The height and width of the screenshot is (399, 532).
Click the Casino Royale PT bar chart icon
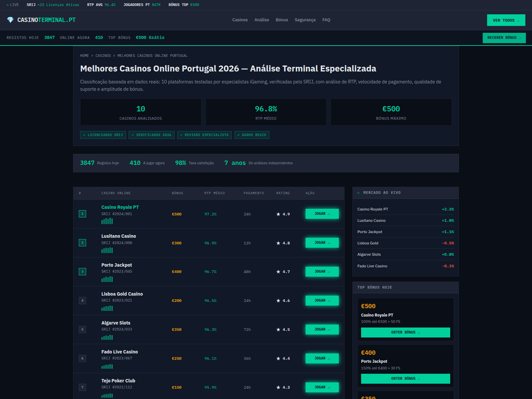tap(107, 221)
